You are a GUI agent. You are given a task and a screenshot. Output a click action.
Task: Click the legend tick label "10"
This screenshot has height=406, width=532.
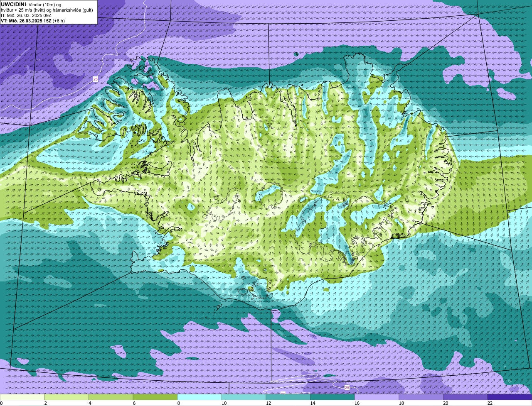click(x=224, y=403)
